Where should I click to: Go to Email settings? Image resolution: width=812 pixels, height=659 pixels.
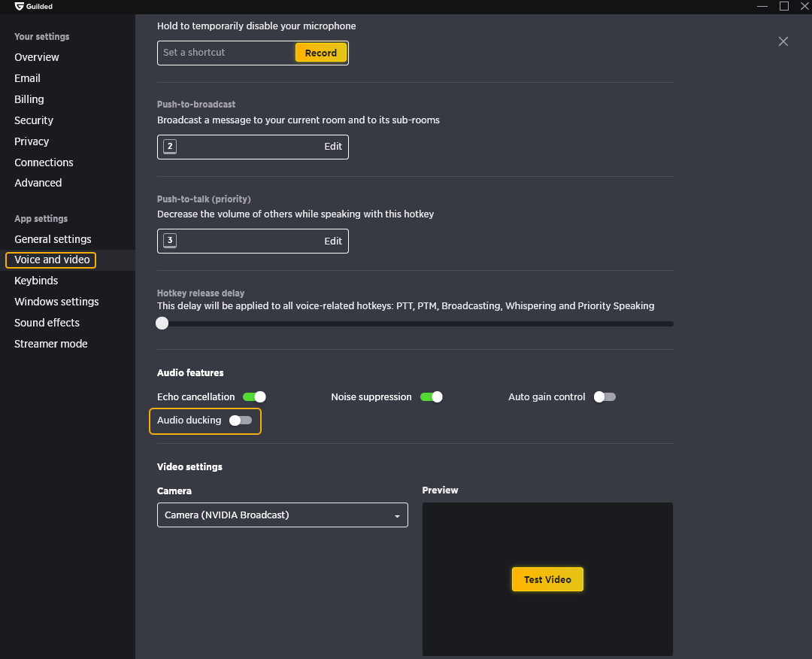[x=28, y=78]
